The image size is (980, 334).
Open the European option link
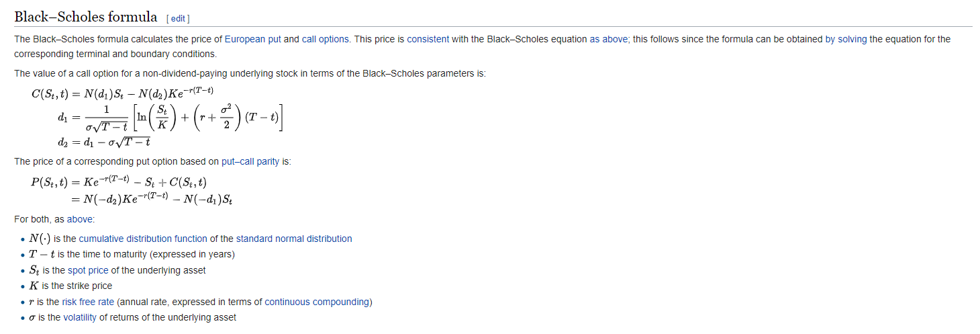click(245, 39)
